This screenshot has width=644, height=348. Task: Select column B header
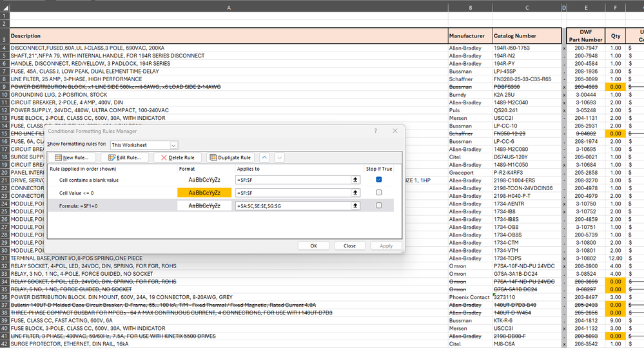click(x=470, y=7)
